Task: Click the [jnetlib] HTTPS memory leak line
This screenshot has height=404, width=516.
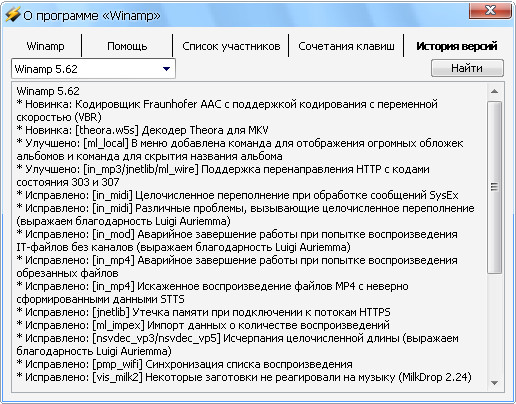Action: click(x=203, y=312)
